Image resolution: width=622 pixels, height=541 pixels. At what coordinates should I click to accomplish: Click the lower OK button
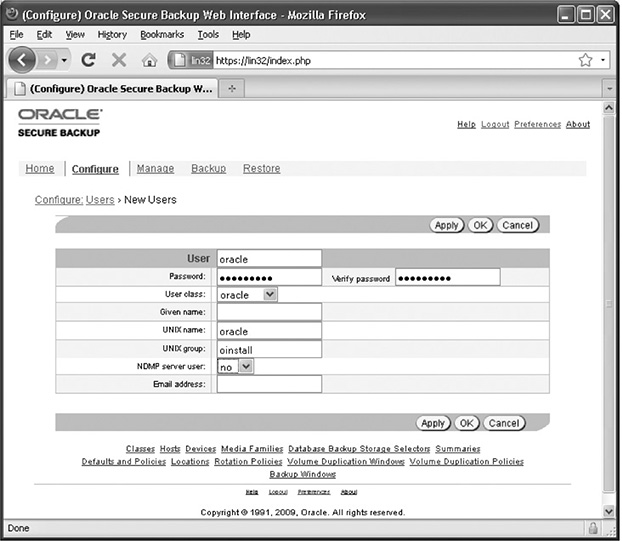pyautogui.click(x=467, y=423)
